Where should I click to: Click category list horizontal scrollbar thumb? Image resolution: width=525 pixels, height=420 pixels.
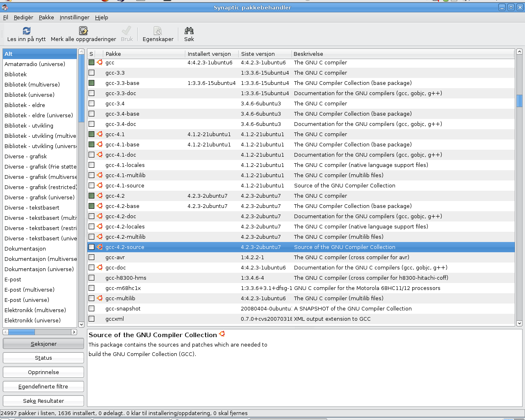(21, 332)
